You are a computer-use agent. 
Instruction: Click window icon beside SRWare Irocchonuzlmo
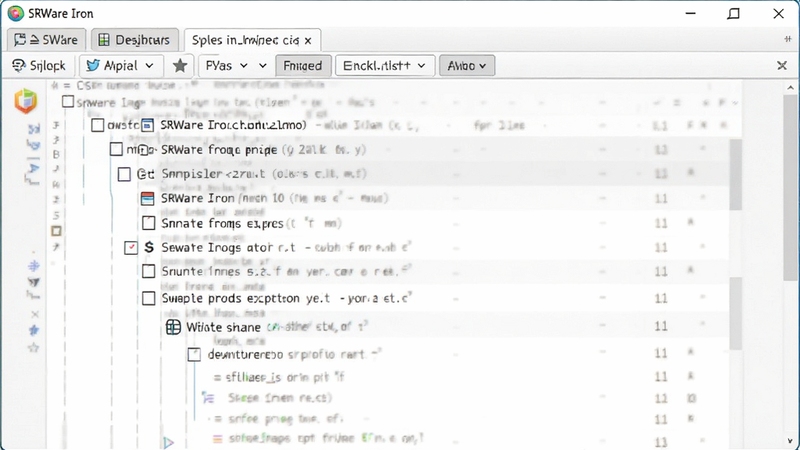[x=147, y=126]
